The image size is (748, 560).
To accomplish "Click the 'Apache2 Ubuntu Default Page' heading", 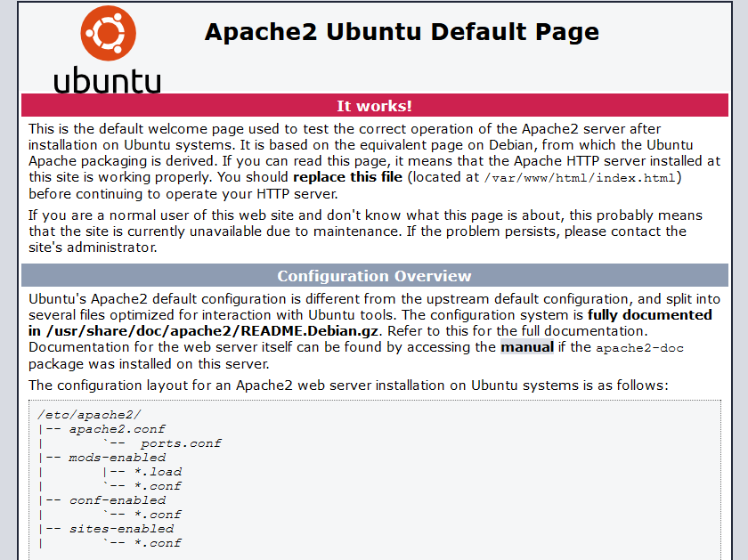I will (402, 32).
